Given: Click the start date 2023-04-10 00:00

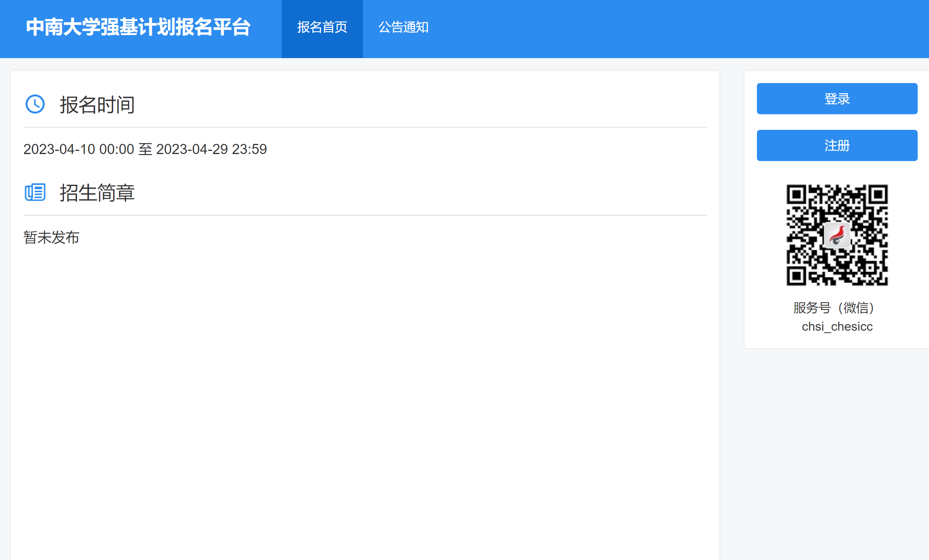Looking at the screenshot, I should (78, 149).
